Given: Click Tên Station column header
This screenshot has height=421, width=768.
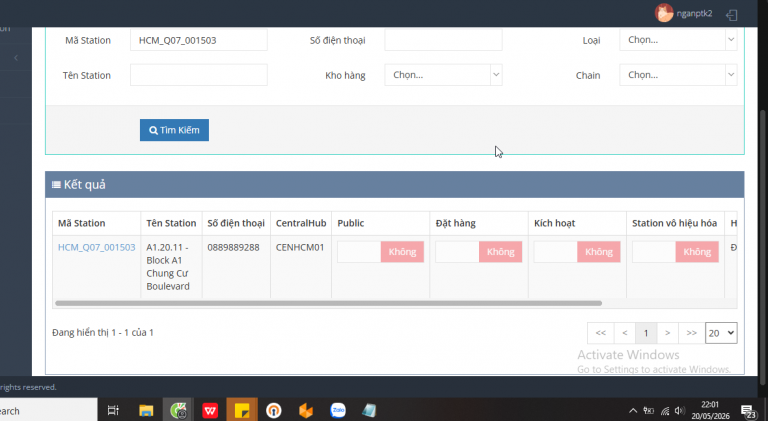Looking at the screenshot, I should point(171,223).
